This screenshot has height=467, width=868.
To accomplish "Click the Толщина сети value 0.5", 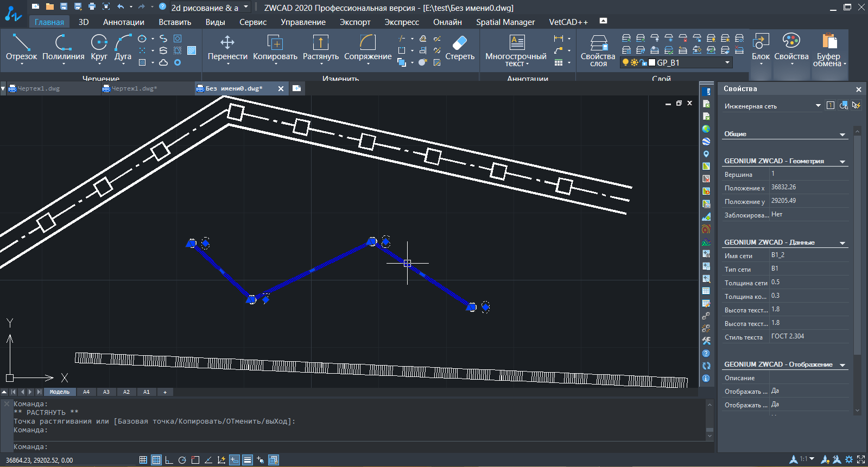I will click(809, 282).
